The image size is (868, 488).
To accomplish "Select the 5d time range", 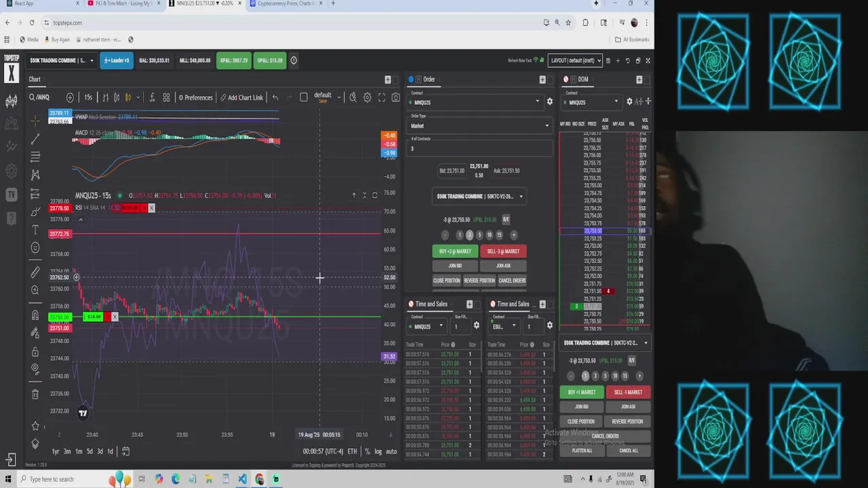I will (x=90, y=451).
